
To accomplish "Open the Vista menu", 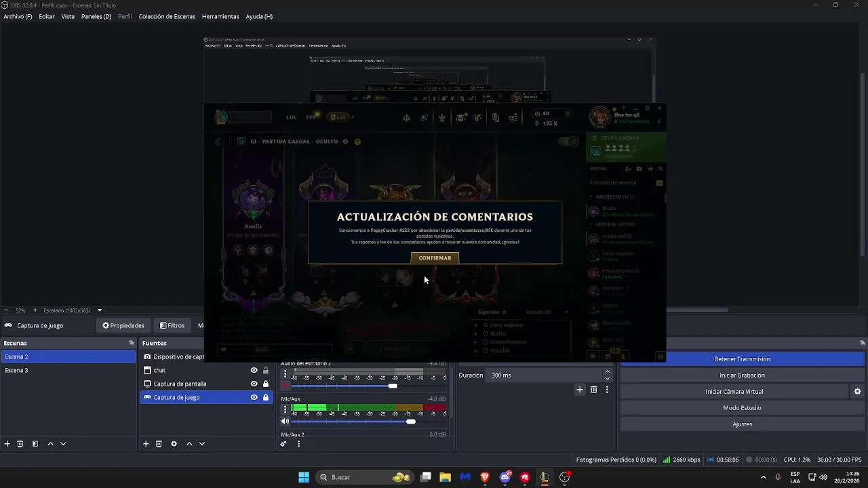I will tap(68, 16).
